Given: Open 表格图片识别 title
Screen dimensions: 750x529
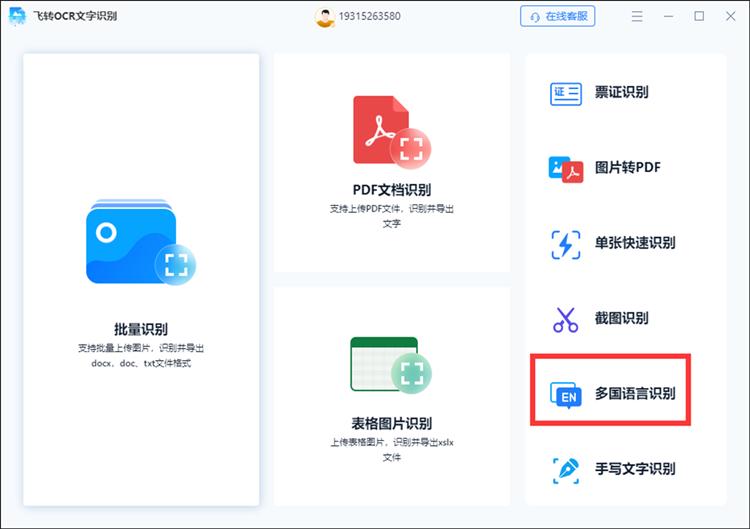Looking at the screenshot, I should (x=392, y=423).
